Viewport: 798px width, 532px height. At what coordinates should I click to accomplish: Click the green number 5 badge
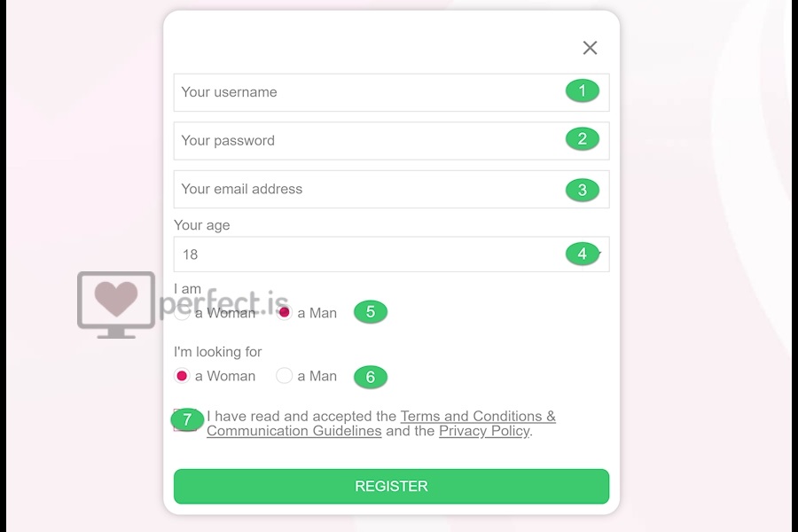click(371, 311)
